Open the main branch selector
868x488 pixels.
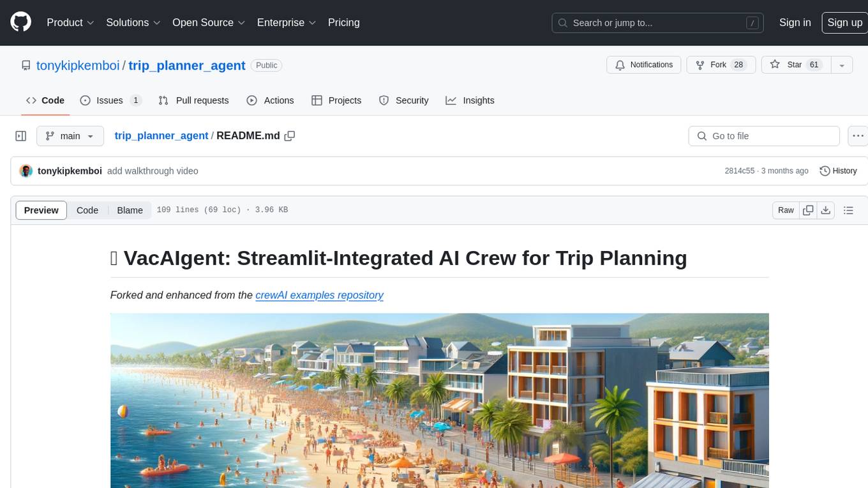(x=70, y=136)
